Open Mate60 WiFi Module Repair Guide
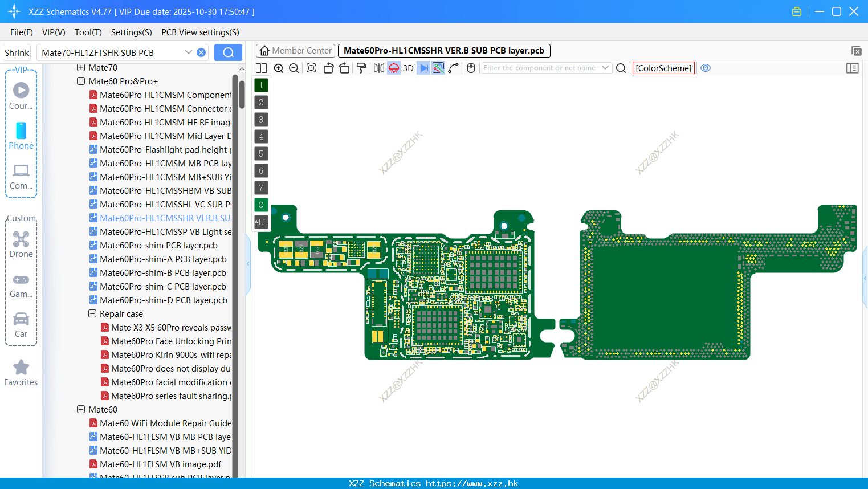The width and height of the screenshot is (868, 489). click(161, 423)
